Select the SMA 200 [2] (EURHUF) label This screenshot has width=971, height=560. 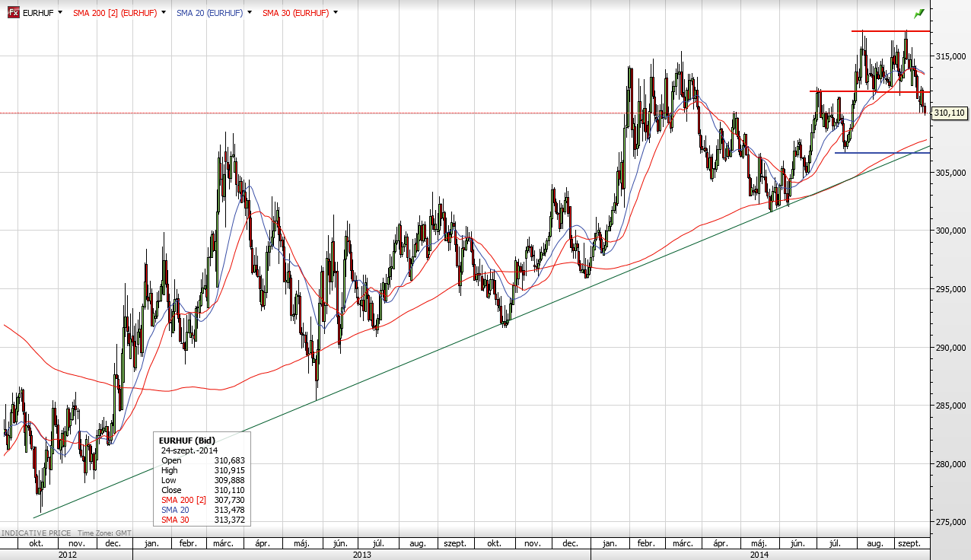[x=115, y=13]
